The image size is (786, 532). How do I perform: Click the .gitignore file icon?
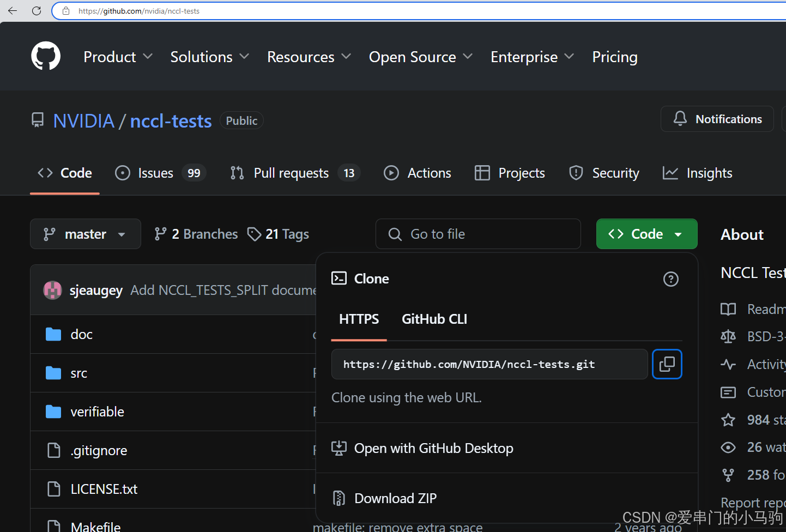click(54, 450)
